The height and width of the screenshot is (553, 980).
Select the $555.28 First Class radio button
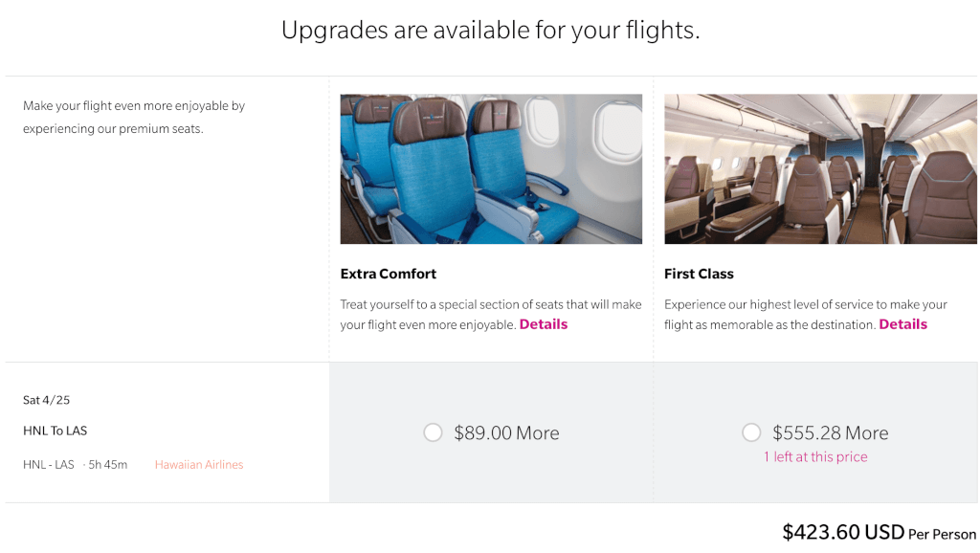pos(751,432)
